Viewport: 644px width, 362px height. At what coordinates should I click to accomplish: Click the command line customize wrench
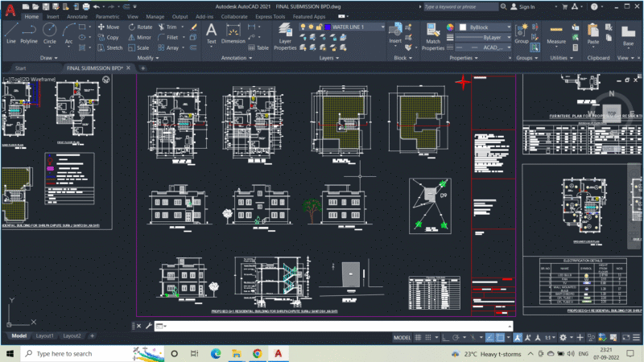point(149,326)
